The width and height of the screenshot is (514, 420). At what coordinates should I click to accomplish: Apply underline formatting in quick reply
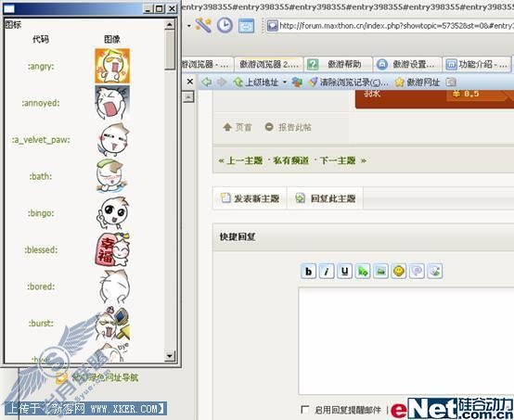344,271
